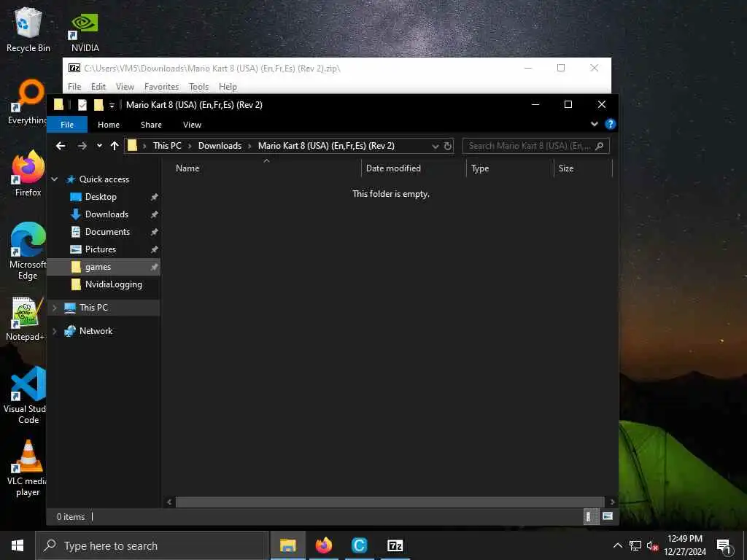
Task: Click the horizontal scrollbar right arrow
Action: click(x=612, y=502)
